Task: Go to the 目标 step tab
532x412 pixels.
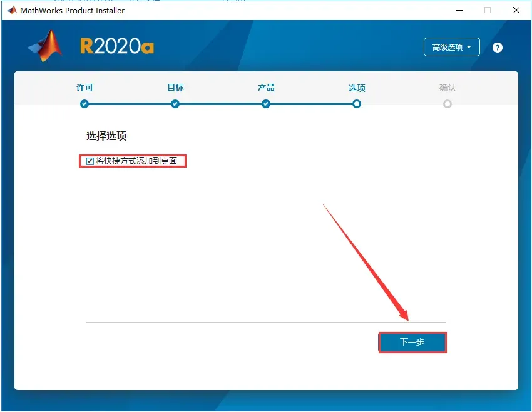Action: point(175,88)
